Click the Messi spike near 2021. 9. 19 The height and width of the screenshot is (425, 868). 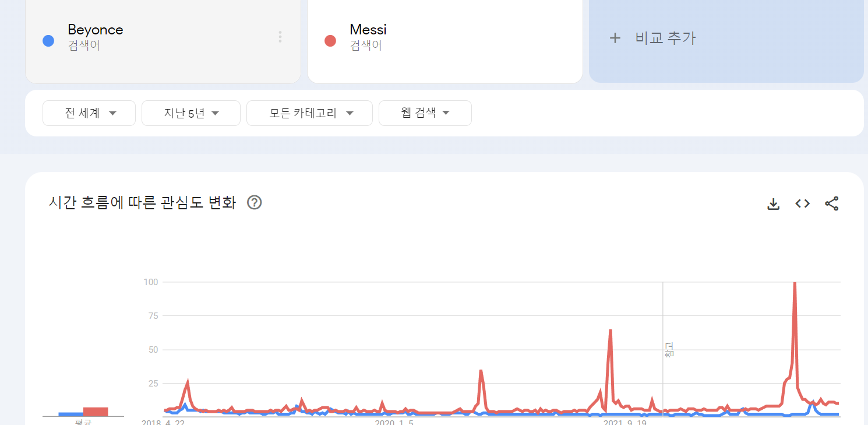610,331
